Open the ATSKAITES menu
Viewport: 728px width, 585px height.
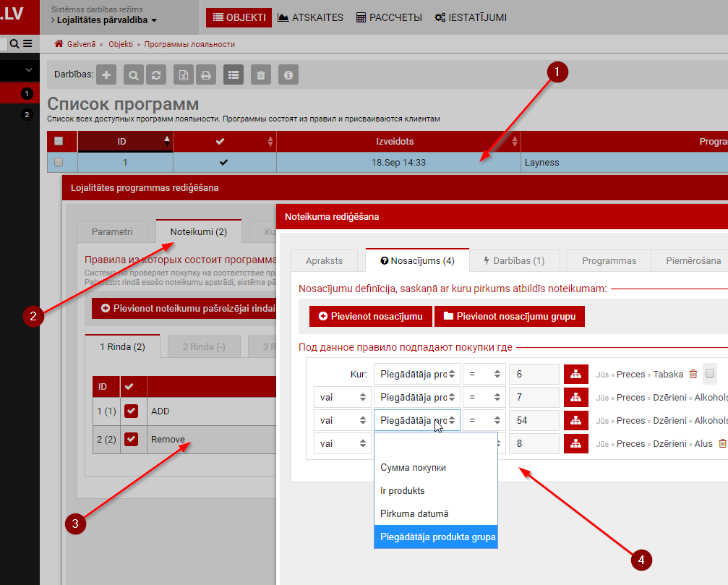(310, 17)
